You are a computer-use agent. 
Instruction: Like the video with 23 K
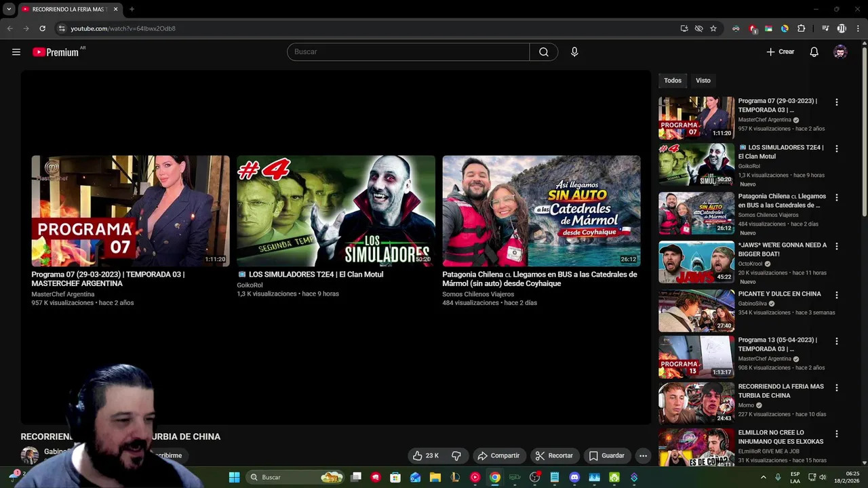[x=426, y=455]
